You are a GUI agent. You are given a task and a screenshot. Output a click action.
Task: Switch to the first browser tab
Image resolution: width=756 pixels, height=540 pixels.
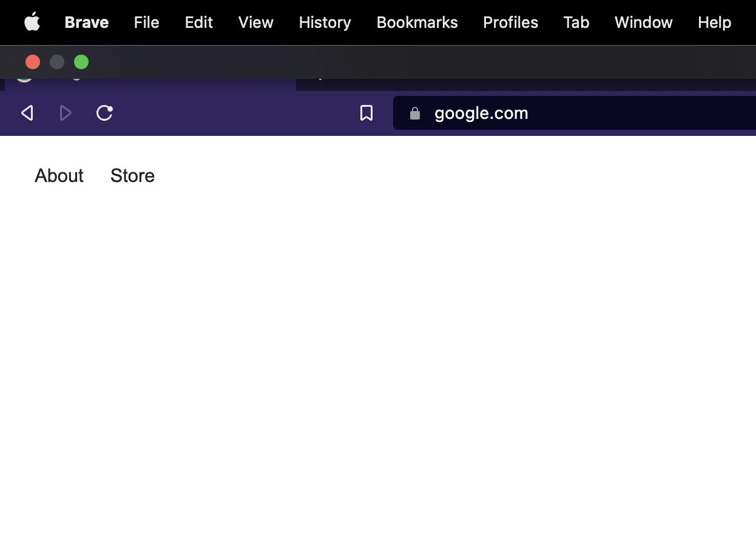152,82
